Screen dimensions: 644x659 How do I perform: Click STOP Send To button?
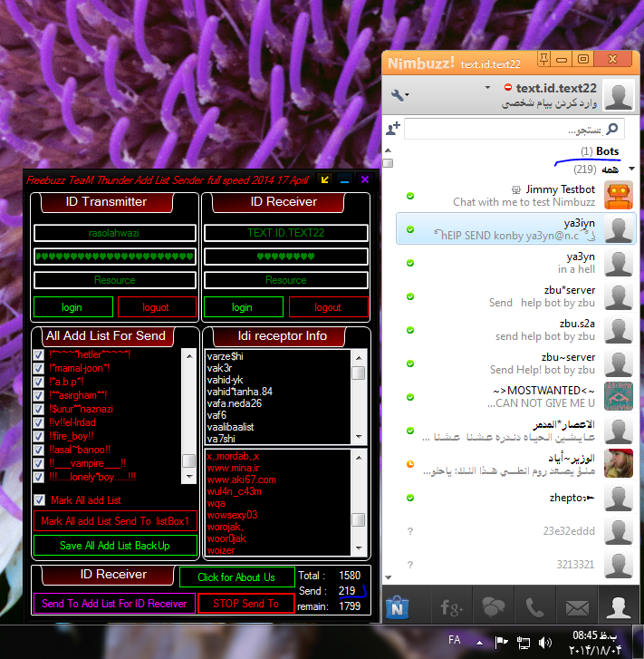pos(246,604)
